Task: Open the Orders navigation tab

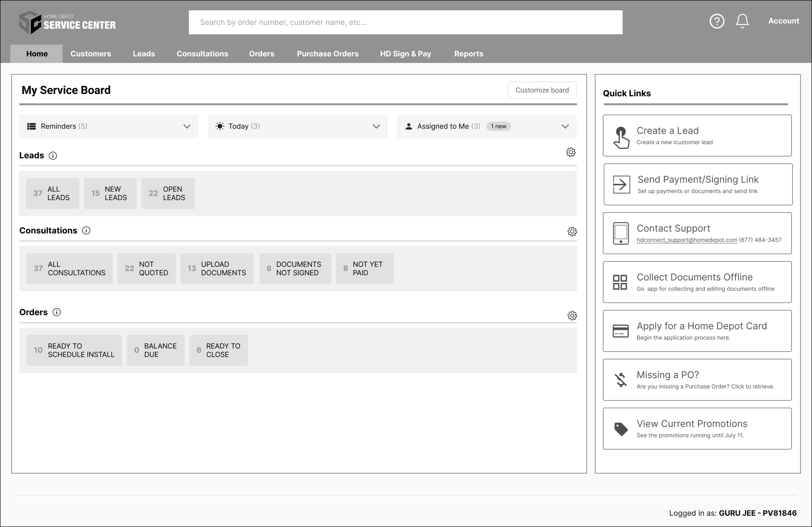Action: [x=262, y=54]
